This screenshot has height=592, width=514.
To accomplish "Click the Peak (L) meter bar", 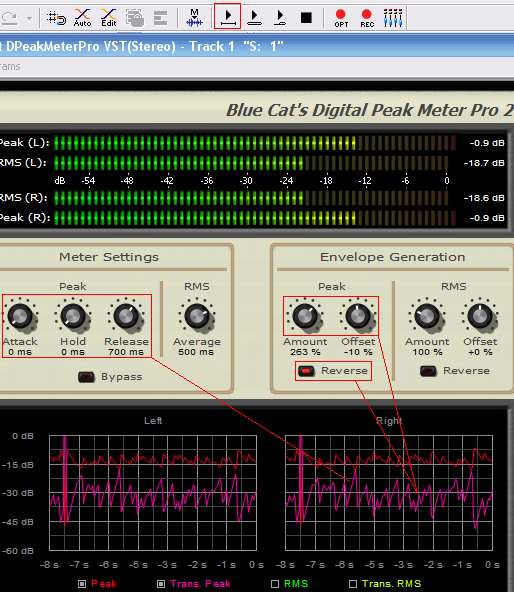I will click(x=255, y=143).
